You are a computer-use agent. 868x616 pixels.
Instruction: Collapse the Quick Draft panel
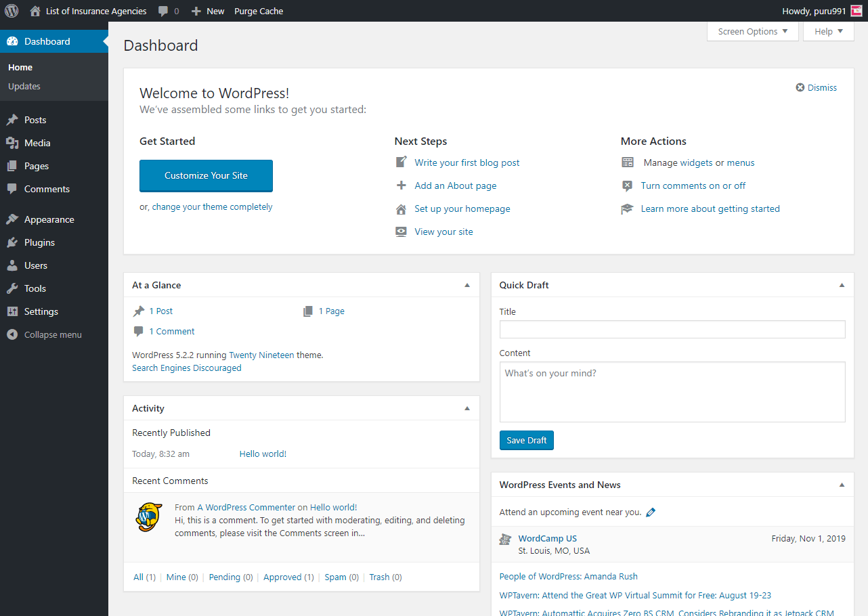(x=842, y=285)
